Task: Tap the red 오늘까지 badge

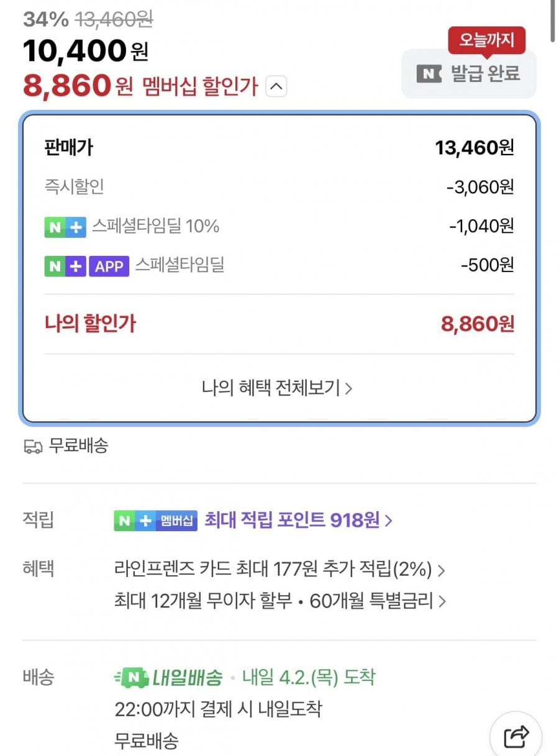Action: [x=487, y=40]
